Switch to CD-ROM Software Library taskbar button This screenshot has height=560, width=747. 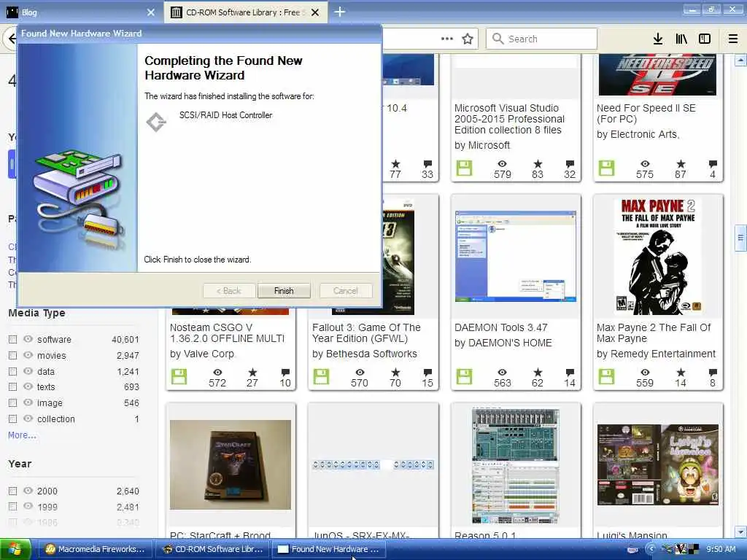(x=213, y=549)
